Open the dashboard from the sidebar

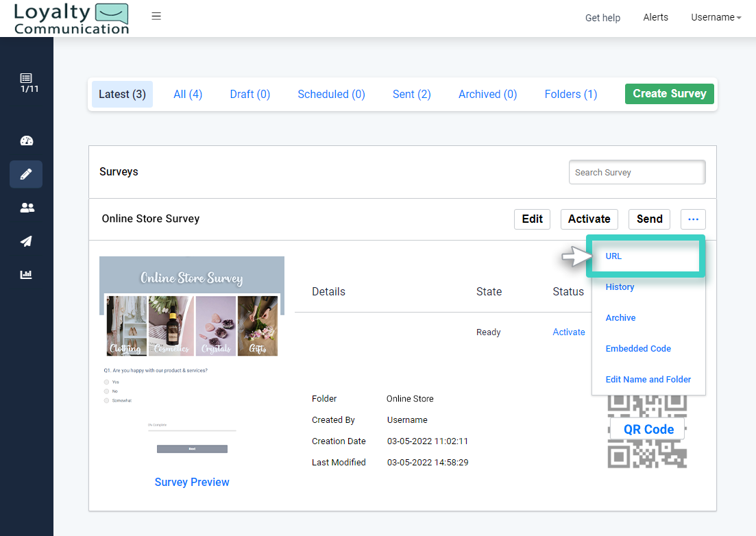point(26,141)
